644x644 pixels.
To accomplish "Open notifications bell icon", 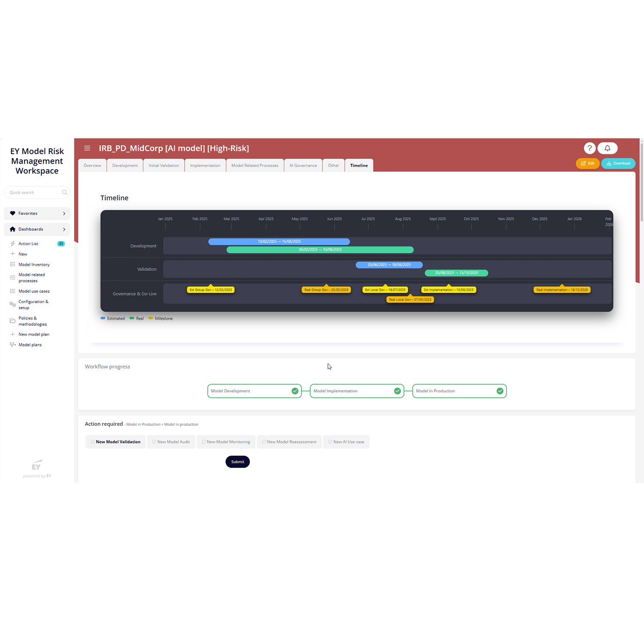I will [608, 148].
